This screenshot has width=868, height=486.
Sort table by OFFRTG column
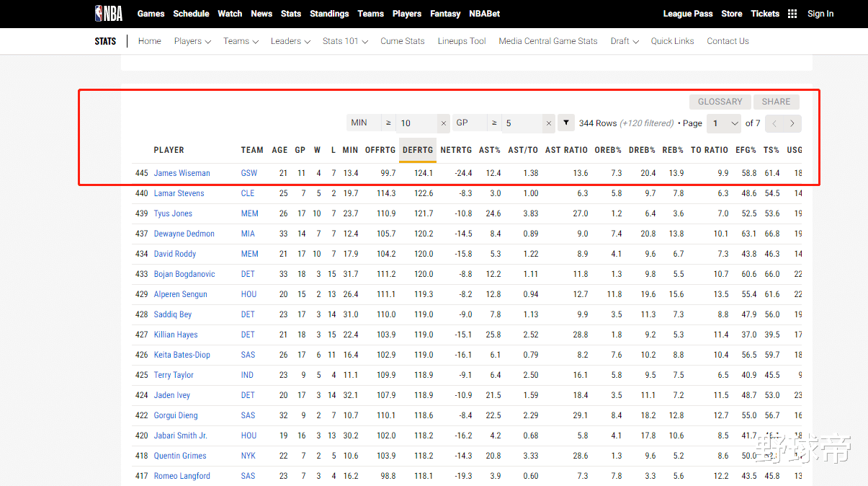(380, 150)
